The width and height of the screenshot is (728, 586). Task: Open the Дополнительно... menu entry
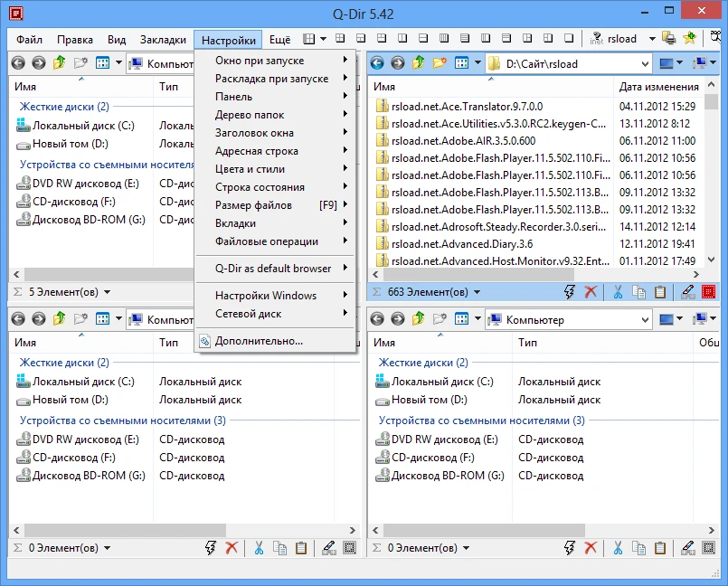259,341
